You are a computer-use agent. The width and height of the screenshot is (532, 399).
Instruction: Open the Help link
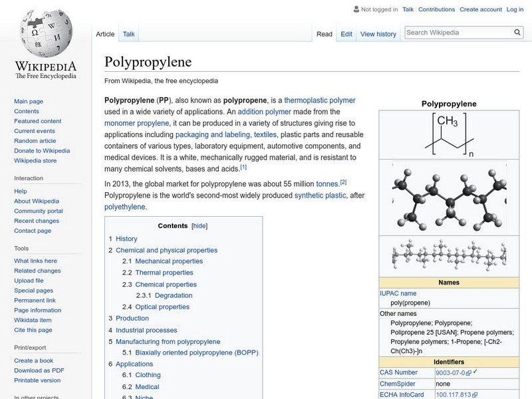pos(21,192)
